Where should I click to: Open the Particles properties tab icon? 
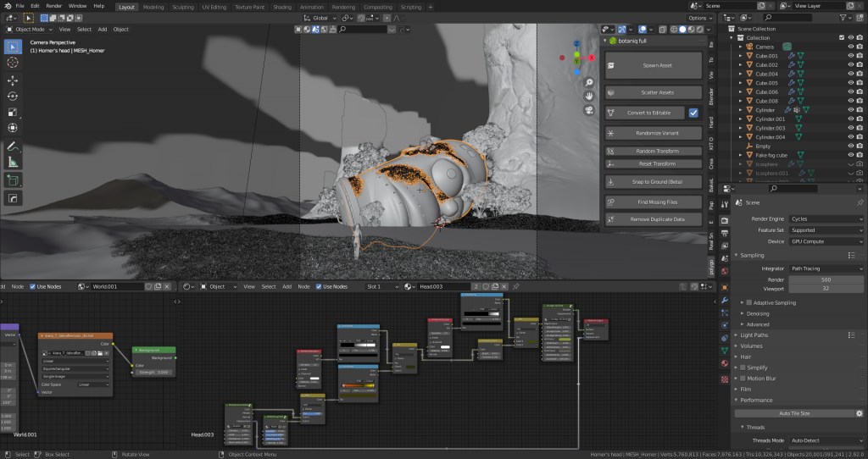pos(724,313)
